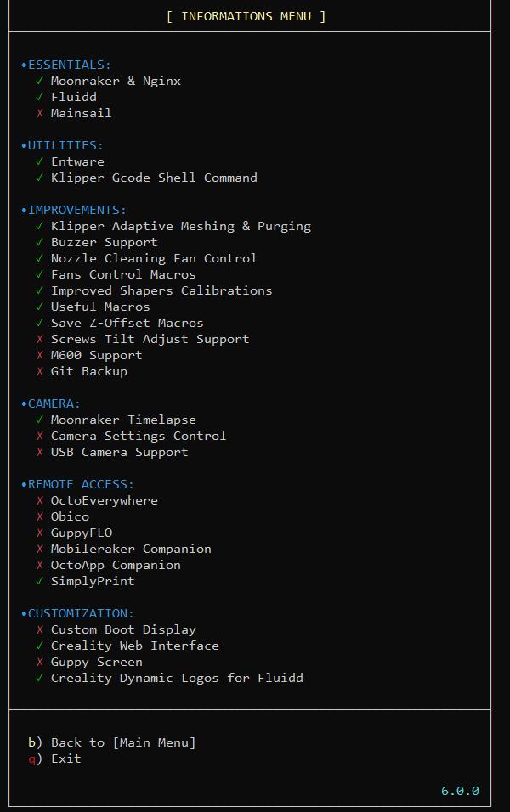Click the INFORMATIONS MENU title
The height and width of the screenshot is (812, 510).
(246, 16)
